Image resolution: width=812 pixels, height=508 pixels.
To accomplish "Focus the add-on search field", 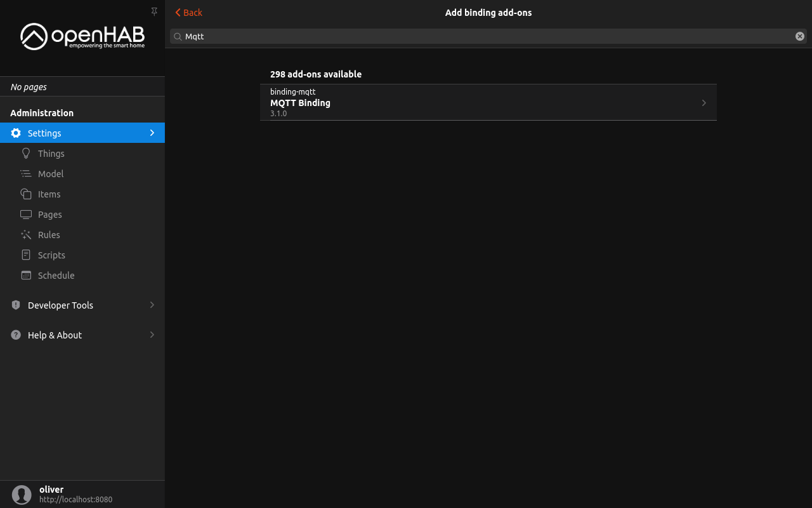I will click(x=482, y=37).
